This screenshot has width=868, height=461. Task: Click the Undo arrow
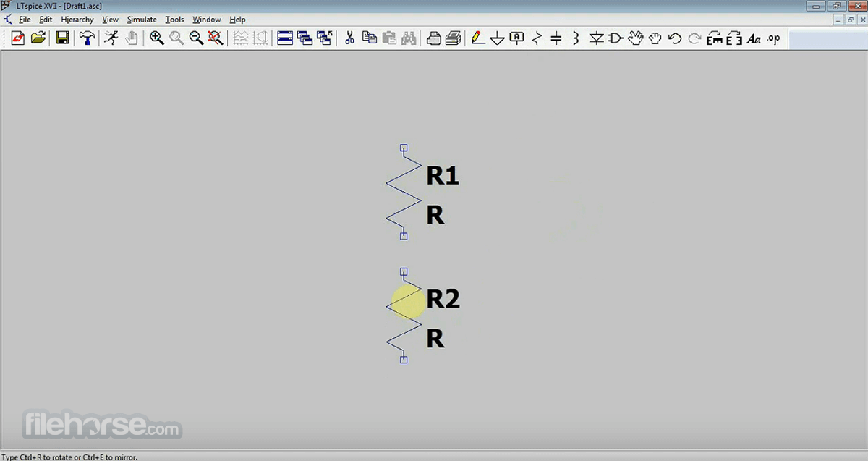pos(675,38)
